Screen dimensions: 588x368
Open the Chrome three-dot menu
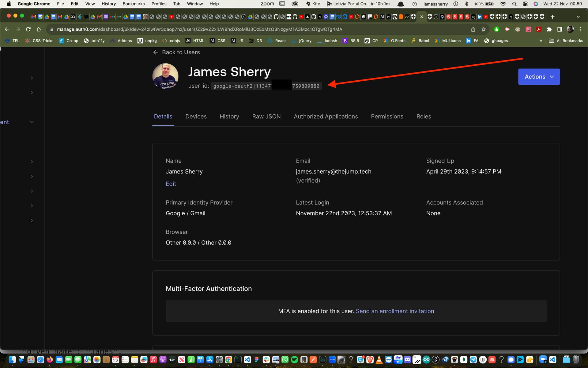(x=581, y=29)
